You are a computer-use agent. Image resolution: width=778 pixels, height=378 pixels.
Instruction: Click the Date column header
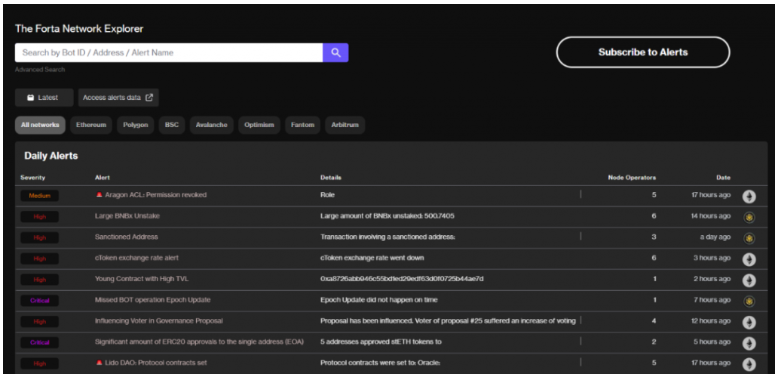tap(723, 178)
